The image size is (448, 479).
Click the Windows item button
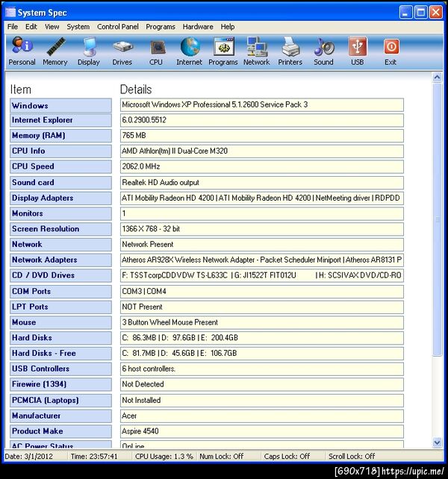pyautogui.click(x=60, y=105)
